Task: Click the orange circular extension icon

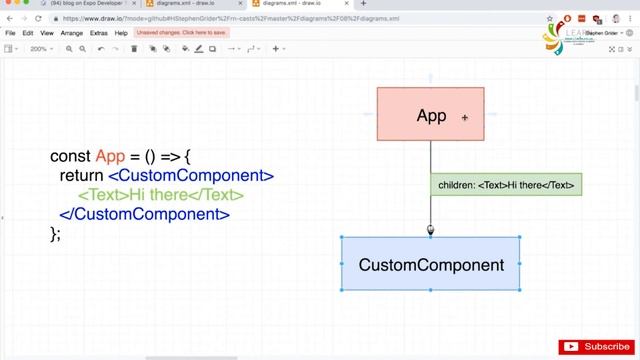Action: pos(567,19)
